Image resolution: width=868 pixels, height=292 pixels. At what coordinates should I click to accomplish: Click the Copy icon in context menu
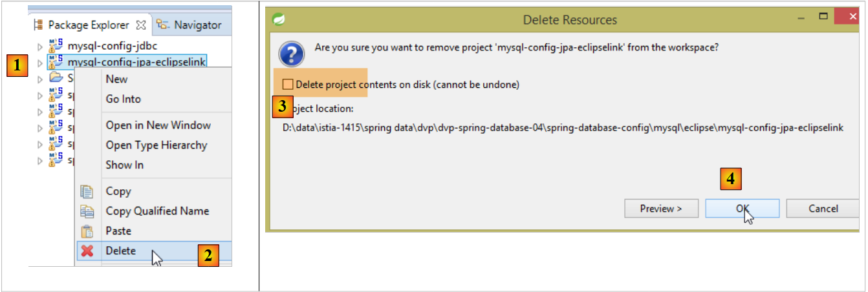pos(87,191)
